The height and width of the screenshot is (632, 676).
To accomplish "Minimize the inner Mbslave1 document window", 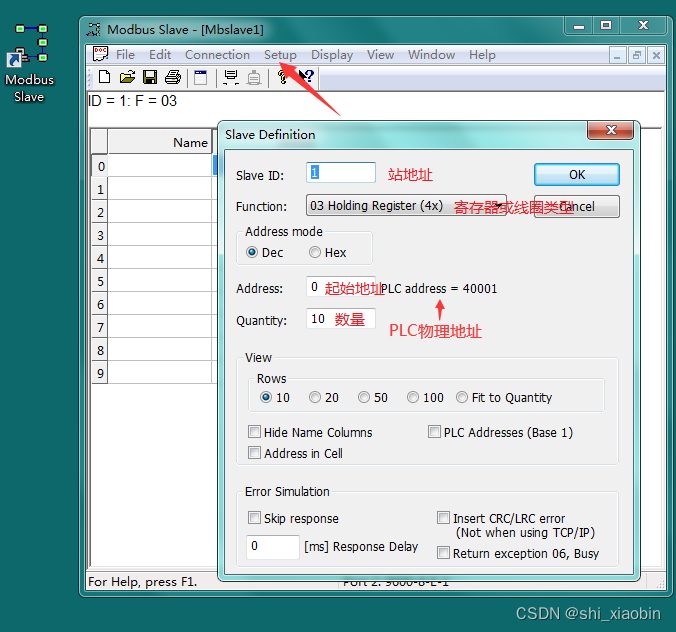I will 617,56.
